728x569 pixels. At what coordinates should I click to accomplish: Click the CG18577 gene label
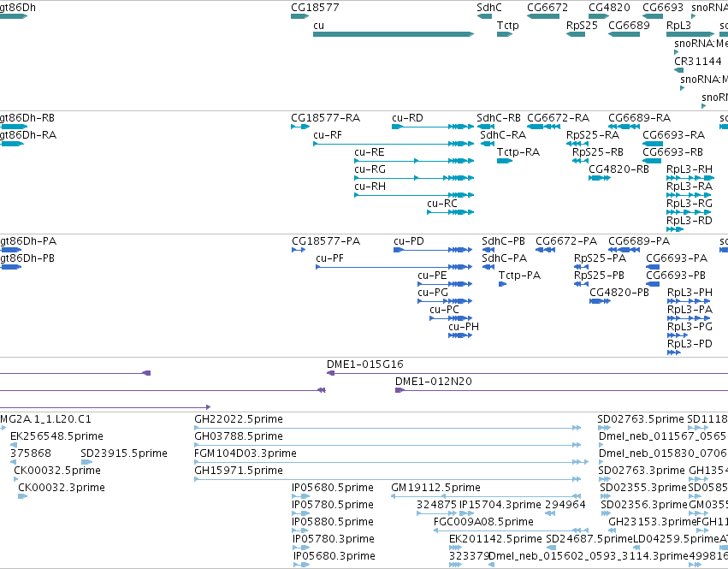(315, 8)
